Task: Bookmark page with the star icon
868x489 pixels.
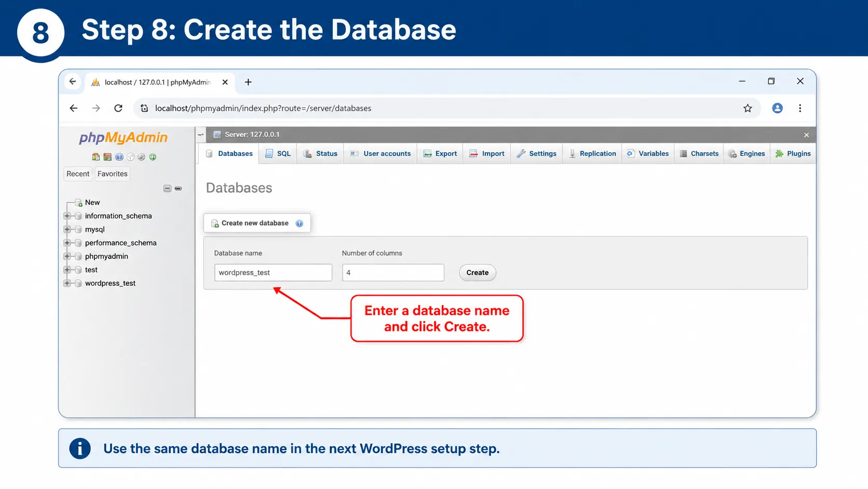Action: (748, 108)
